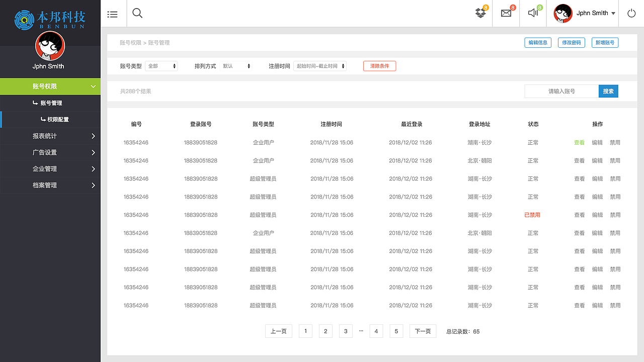Screen dimensions: 644x362
Task: Open the 注册时间 date range selector
Action: tap(320, 66)
